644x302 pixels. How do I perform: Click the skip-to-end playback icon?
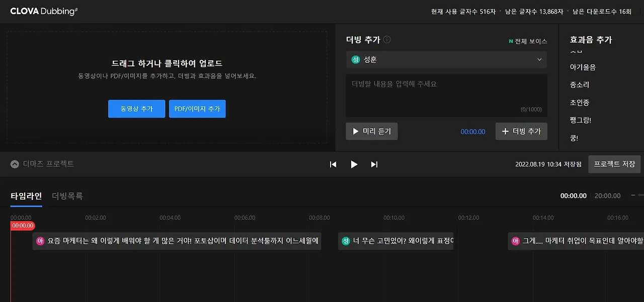pyautogui.click(x=374, y=164)
